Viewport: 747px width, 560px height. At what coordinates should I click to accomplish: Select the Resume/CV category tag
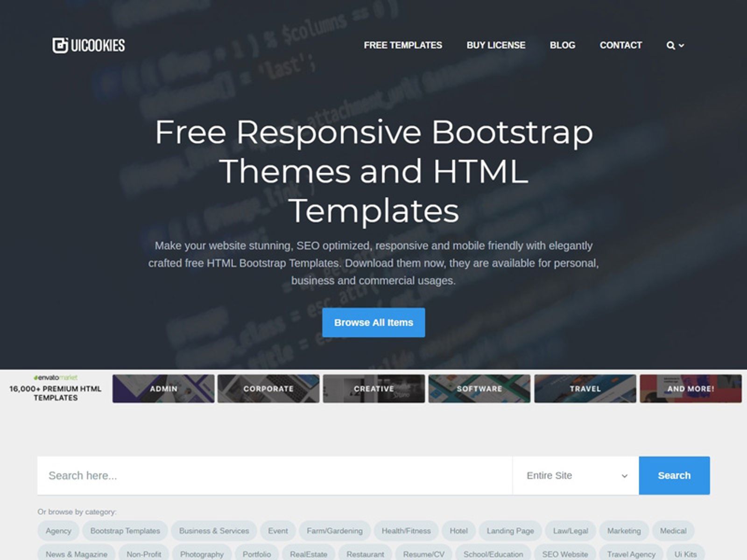point(424,553)
